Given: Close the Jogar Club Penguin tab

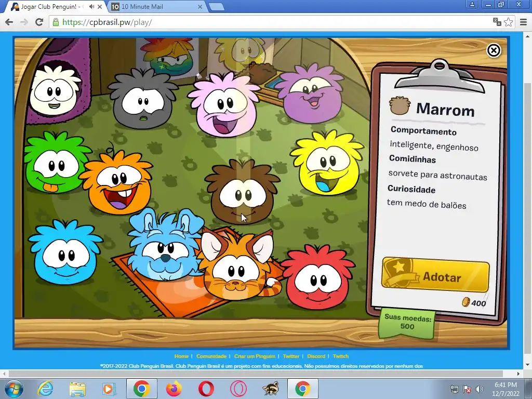Looking at the screenshot, I should click(x=100, y=6).
